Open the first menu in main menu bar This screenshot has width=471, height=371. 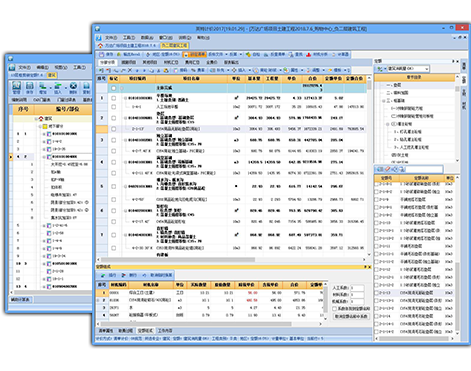pyautogui.click(x=111, y=38)
